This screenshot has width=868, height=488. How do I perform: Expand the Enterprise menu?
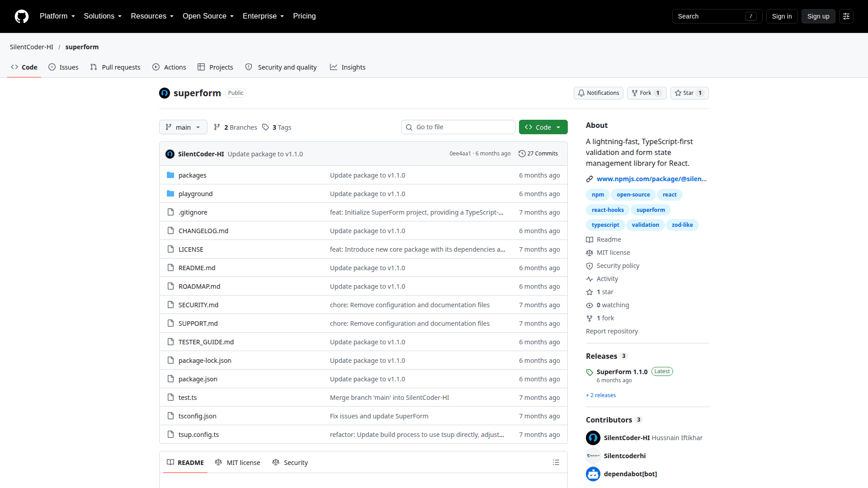(263, 16)
